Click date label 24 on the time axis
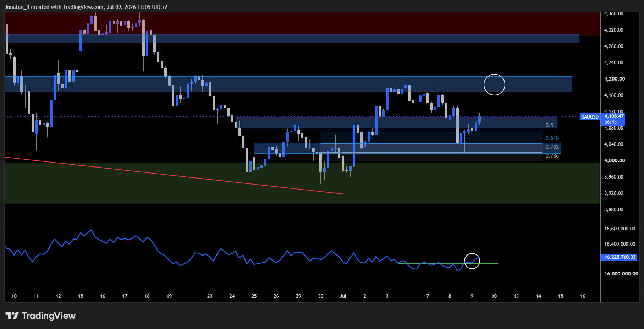This screenshot has height=329, width=644. pos(232,296)
